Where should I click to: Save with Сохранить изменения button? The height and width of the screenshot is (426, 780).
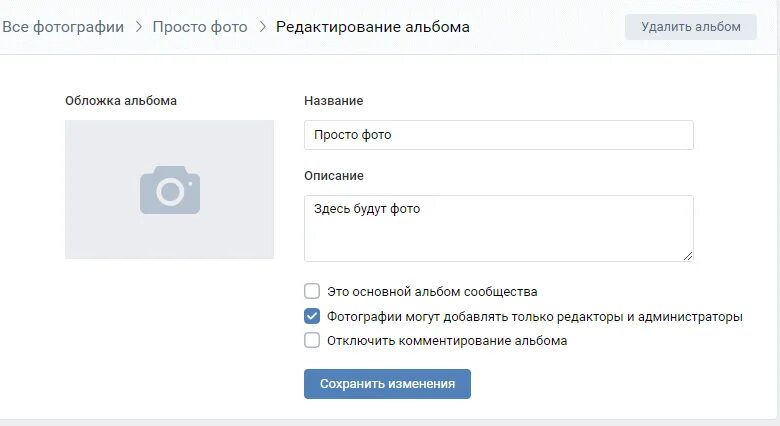tap(387, 384)
